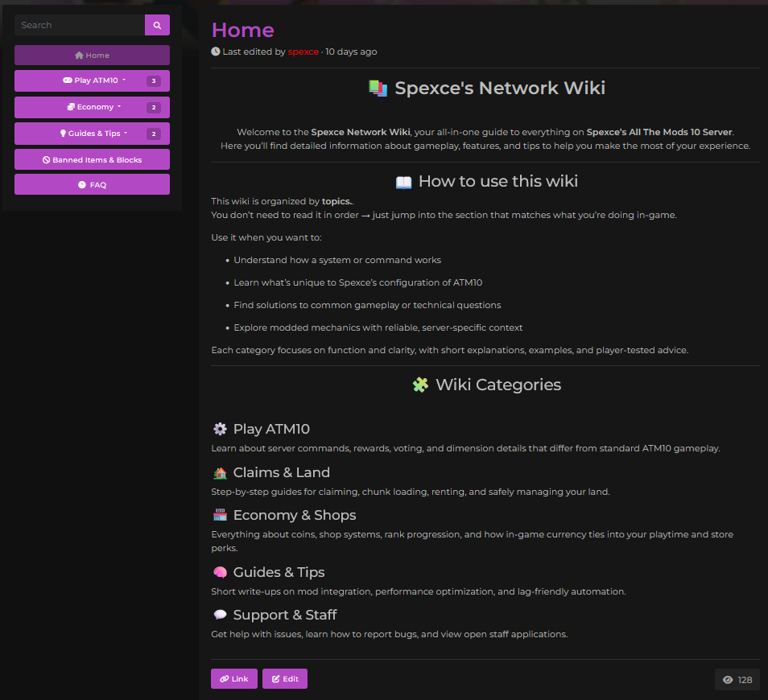Click into the Search input field
Image resolution: width=768 pixels, height=700 pixels.
(79, 25)
